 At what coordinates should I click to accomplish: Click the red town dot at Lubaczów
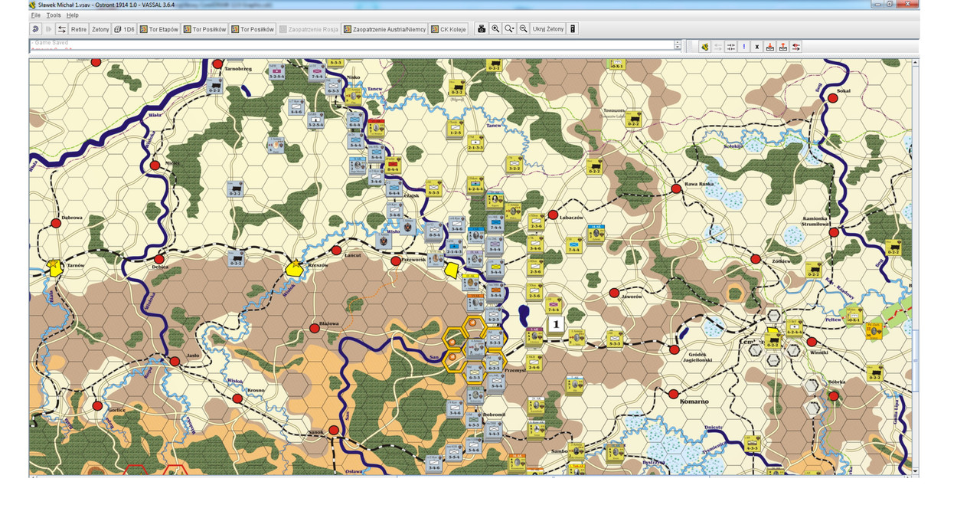[x=553, y=215]
